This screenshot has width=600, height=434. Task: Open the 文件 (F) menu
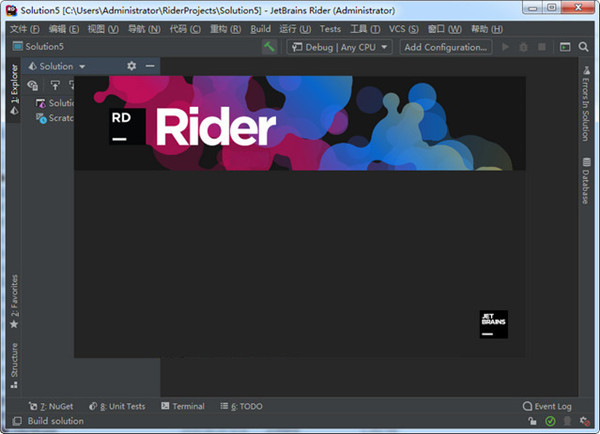point(25,29)
